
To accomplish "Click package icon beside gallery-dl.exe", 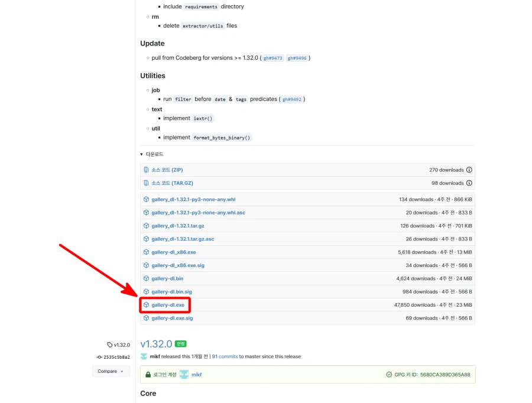I will (146, 305).
